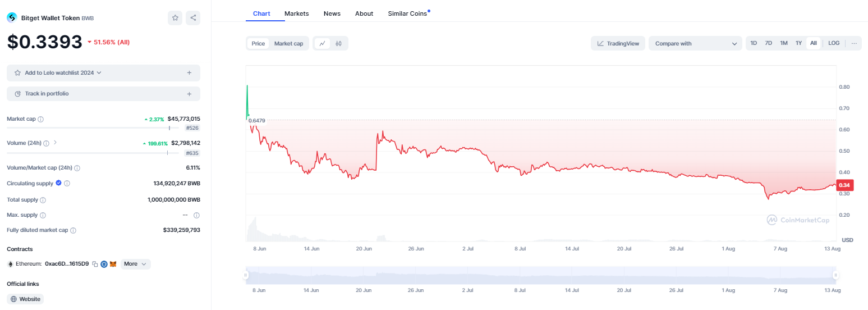Select the Price chart mode
The height and width of the screenshot is (310, 868).
(258, 43)
